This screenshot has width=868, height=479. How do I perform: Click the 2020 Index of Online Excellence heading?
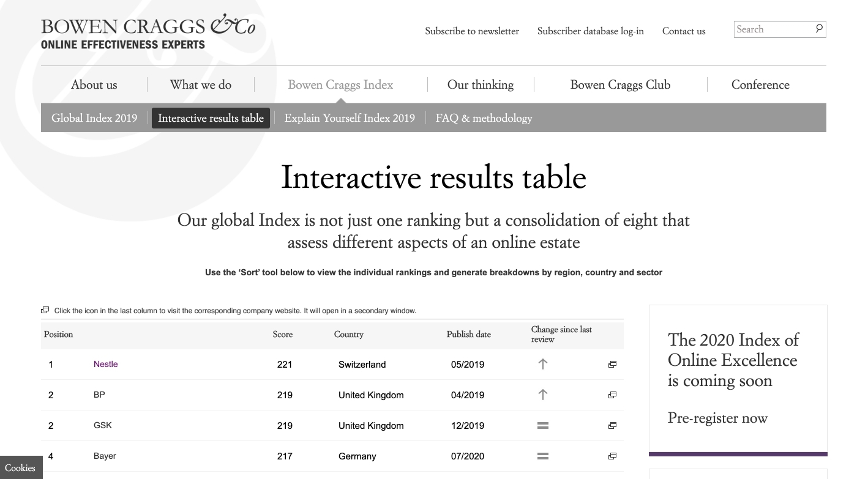[x=733, y=360]
